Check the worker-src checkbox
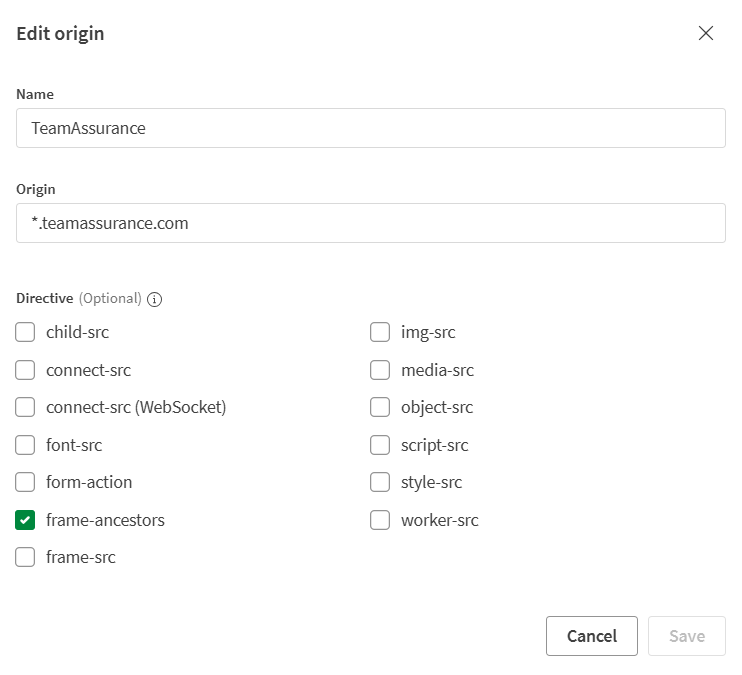The width and height of the screenshot is (742, 675). [380, 520]
